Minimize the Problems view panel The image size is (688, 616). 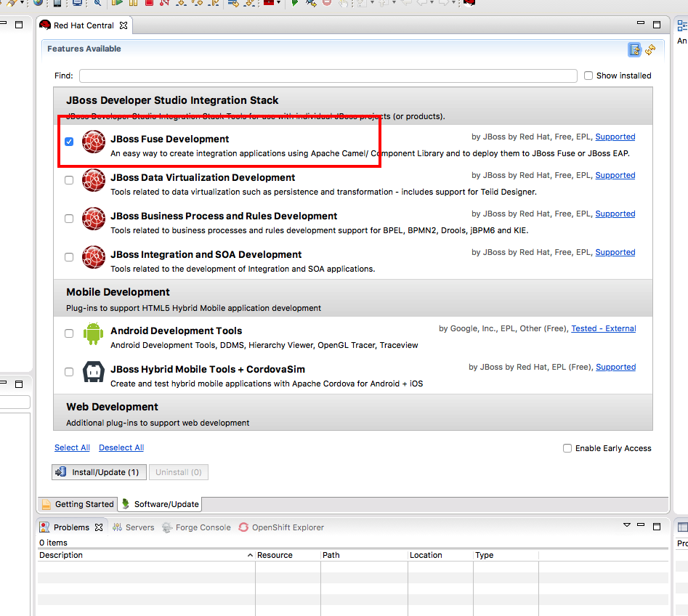pos(641,525)
